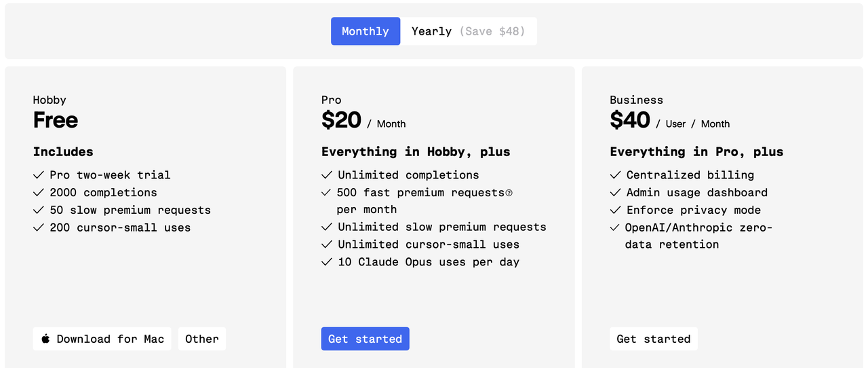Click the $20 Pro price
Screen dimensions: 868x368
tap(341, 120)
